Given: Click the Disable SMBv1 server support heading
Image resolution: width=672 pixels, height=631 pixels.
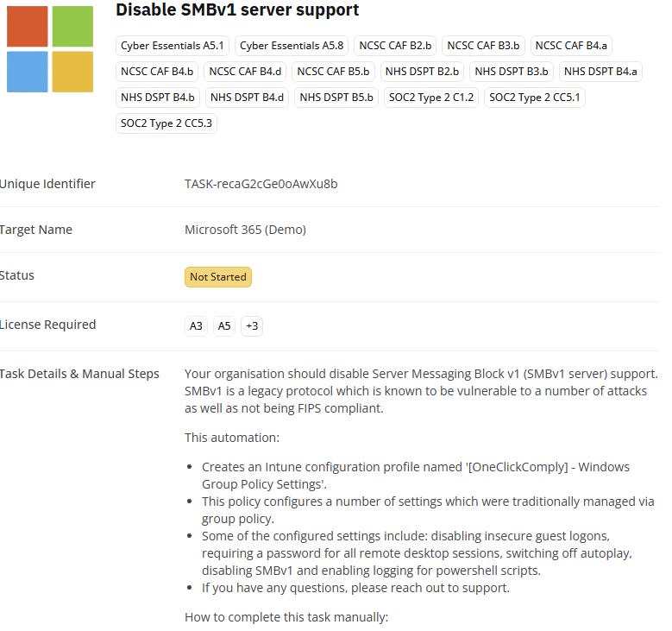Looking at the screenshot, I should (237, 10).
